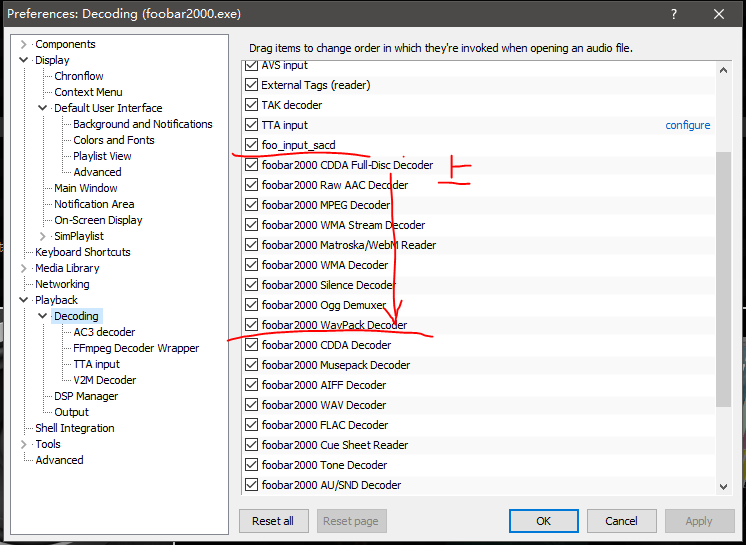746x545 pixels.
Task: Select FFmpeg Decoder Wrapper in the tree
Action: point(136,348)
